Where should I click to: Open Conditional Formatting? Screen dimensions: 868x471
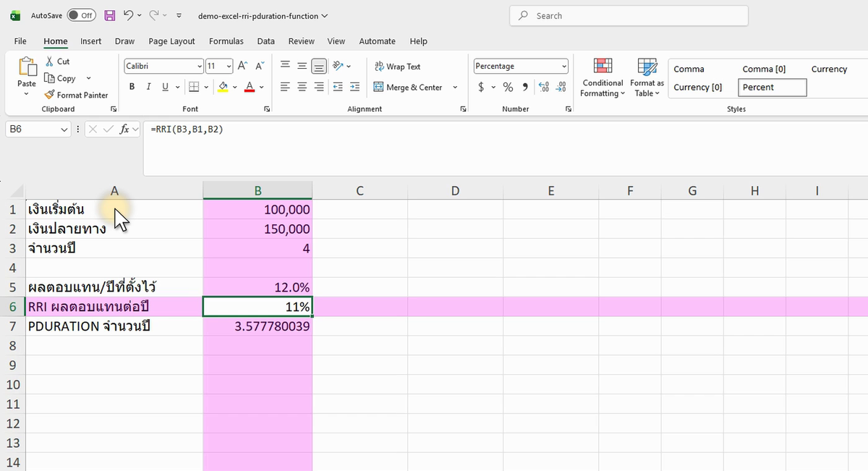[603, 77]
